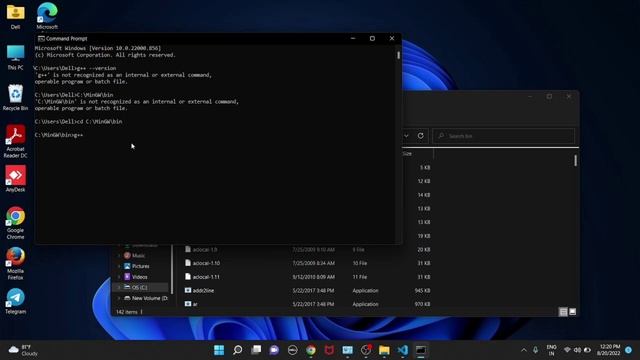
Task: Click the 970 KB size cell
Action: (x=422, y=304)
